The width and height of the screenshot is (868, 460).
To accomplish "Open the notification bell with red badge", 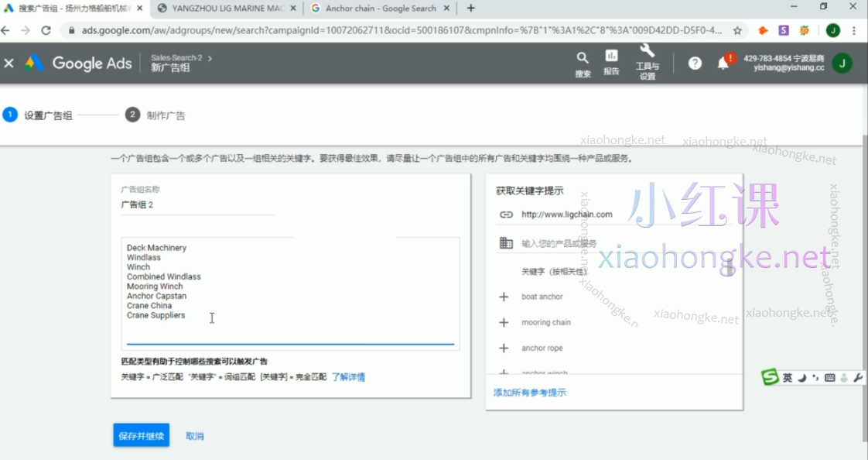I will (723, 64).
